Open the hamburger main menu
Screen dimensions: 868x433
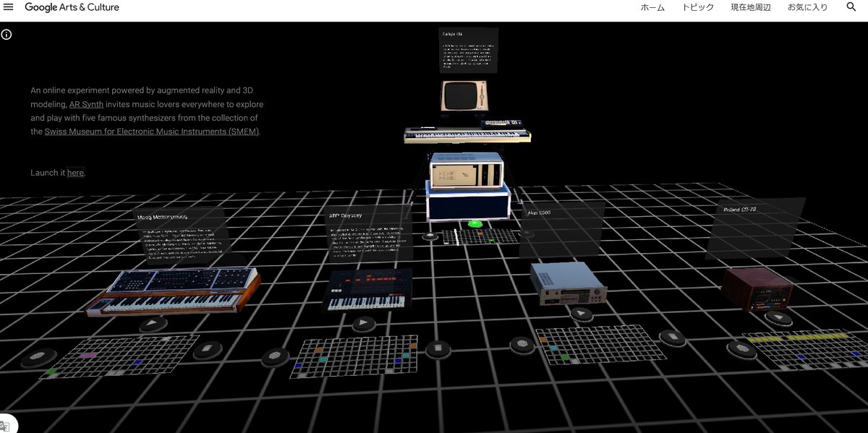pos(9,7)
